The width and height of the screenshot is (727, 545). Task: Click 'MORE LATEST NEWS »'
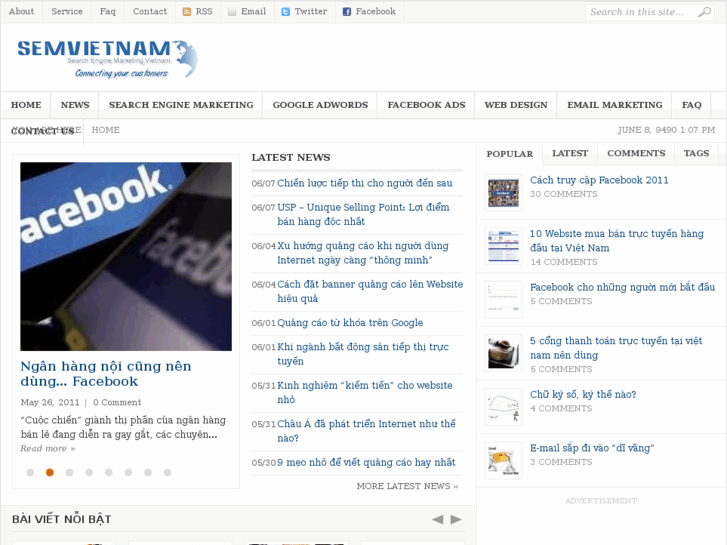408,486
